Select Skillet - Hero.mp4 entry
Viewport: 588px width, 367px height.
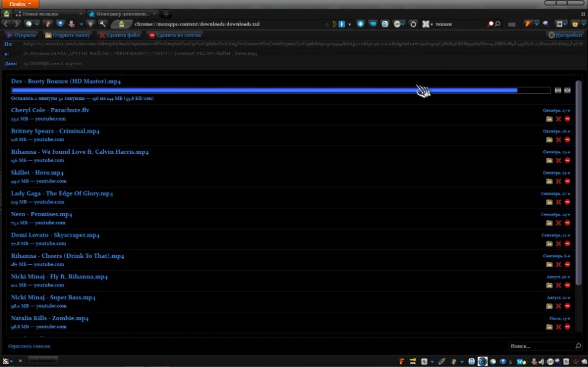tap(290, 176)
